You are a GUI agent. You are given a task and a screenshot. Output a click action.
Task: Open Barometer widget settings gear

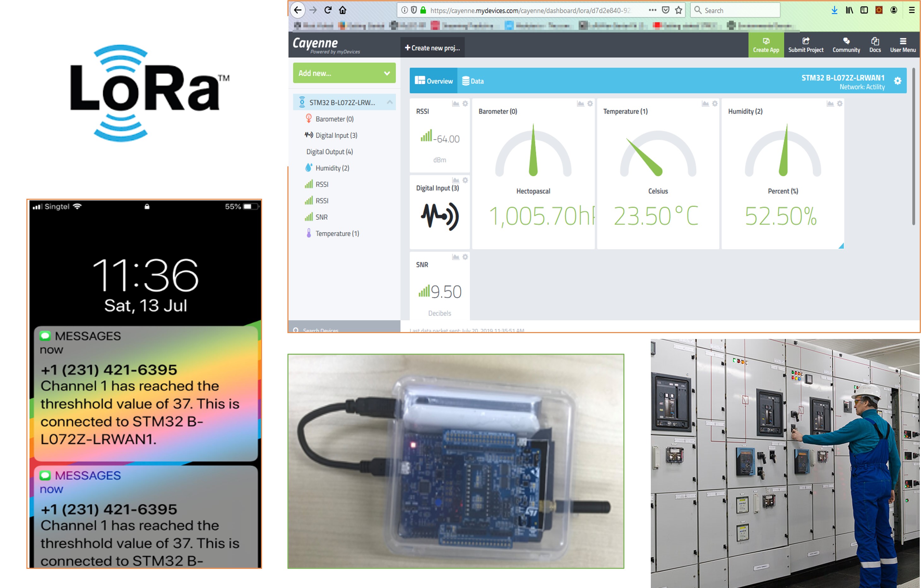(590, 104)
